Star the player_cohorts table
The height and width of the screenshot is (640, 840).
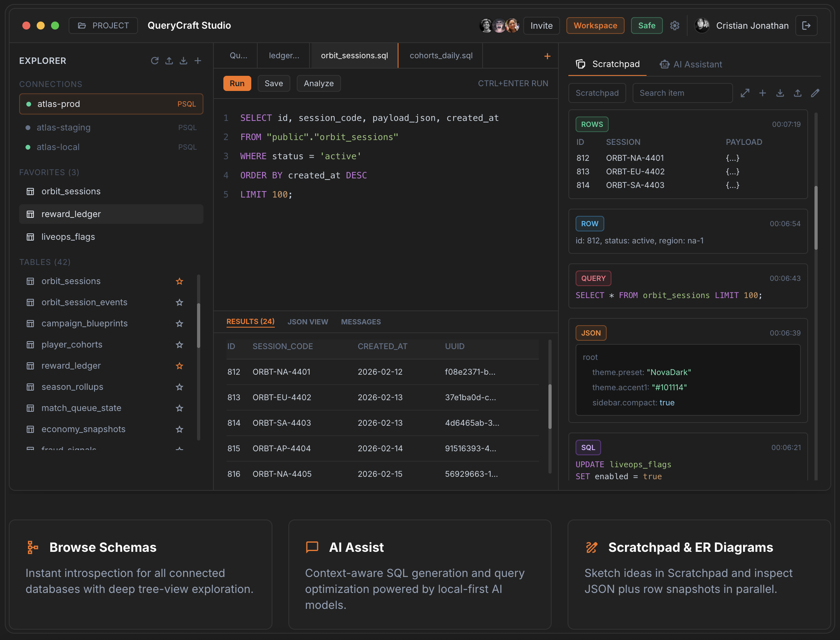tap(179, 345)
